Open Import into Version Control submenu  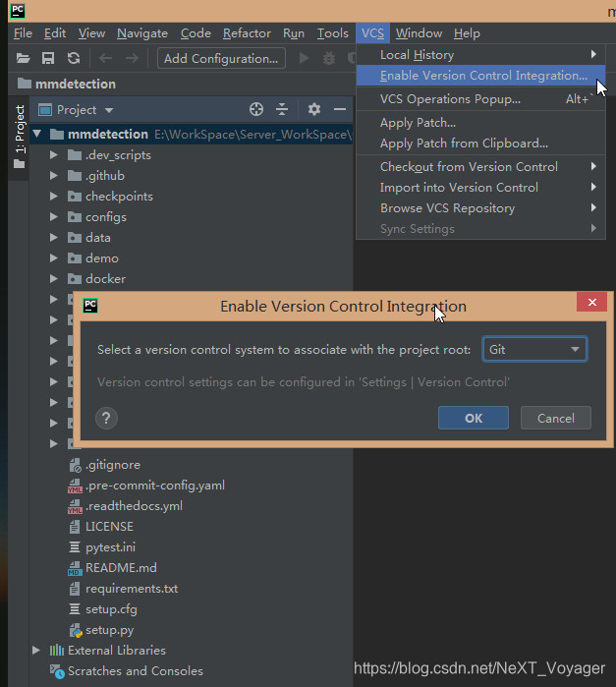pyautogui.click(x=480, y=187)
